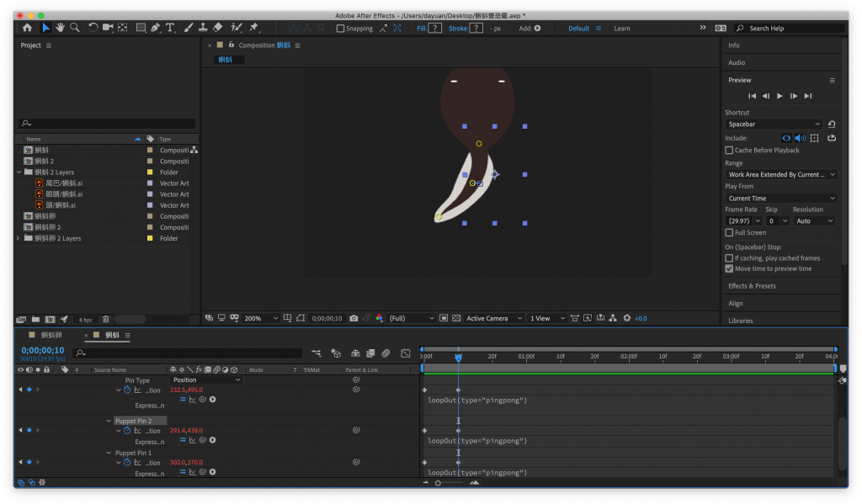Take a snapshot with camera icon
The height and width of the screenshot is (504, 862).
pyautogui.click(x=354, y=318)
